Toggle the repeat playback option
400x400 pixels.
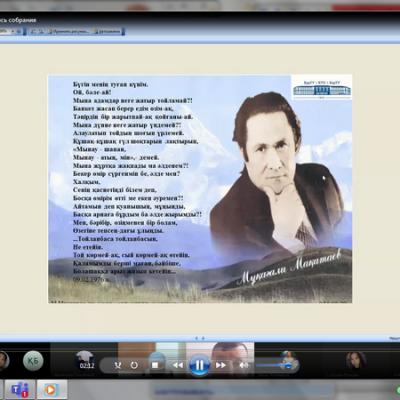pos(134,365)
